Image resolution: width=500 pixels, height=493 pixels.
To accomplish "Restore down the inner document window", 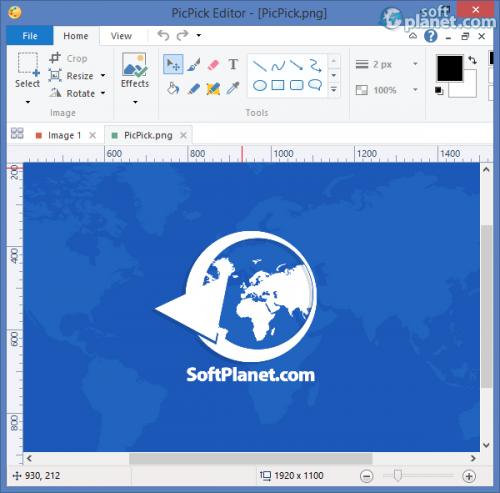I will pos(465,36).
